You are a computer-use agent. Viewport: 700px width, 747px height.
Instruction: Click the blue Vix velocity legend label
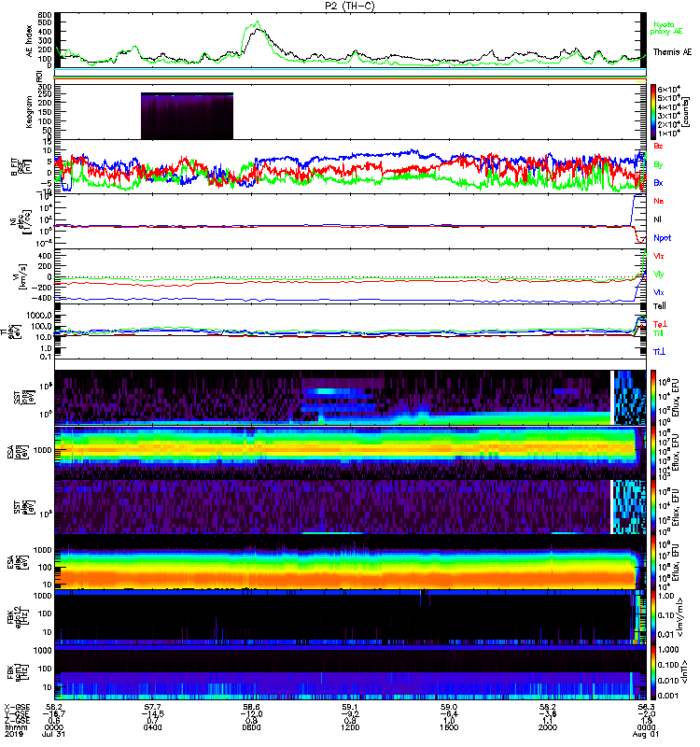pos(658,293)
